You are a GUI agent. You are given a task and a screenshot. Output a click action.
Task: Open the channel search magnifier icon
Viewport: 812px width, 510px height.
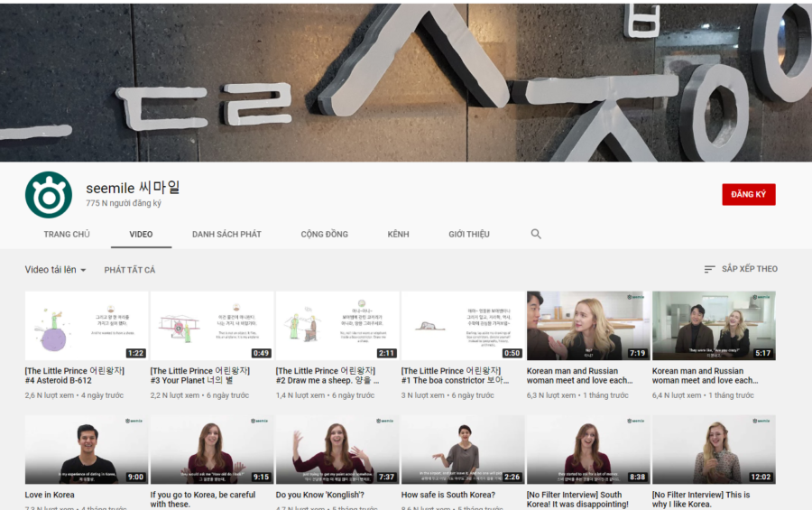point(536,234)
